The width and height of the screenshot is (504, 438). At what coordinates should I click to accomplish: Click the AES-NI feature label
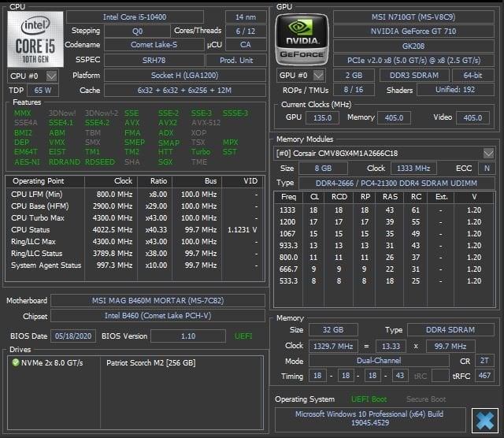pos(27,161)
